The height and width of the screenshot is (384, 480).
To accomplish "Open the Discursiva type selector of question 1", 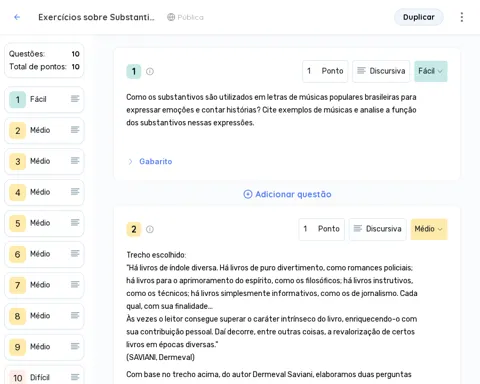I will pyautogui.click(x=381, y=71).
